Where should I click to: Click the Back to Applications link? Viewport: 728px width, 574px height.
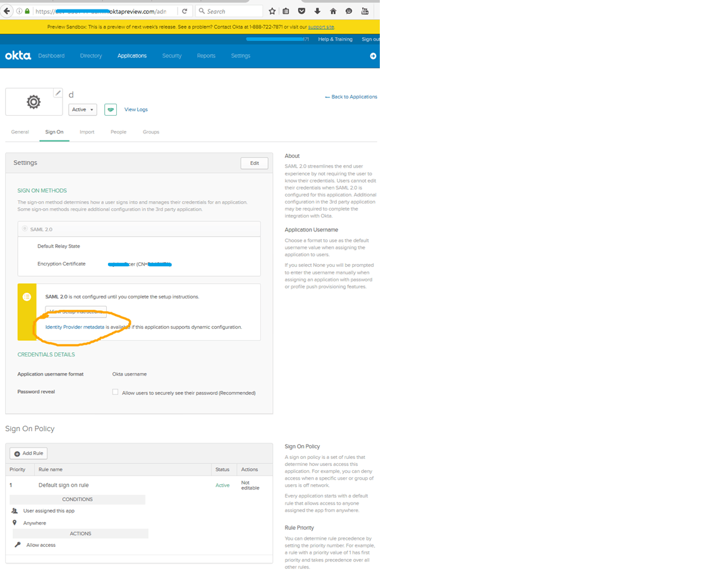click(x=351, y=97)
